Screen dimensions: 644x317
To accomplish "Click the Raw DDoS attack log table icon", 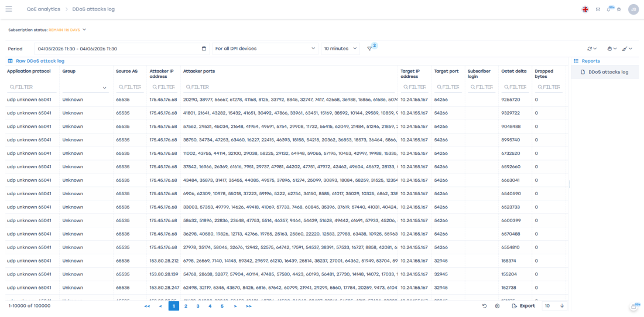I will [11, 61].
